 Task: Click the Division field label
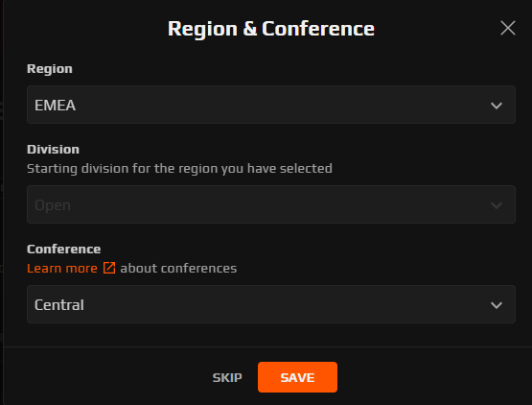pos(53,149)
